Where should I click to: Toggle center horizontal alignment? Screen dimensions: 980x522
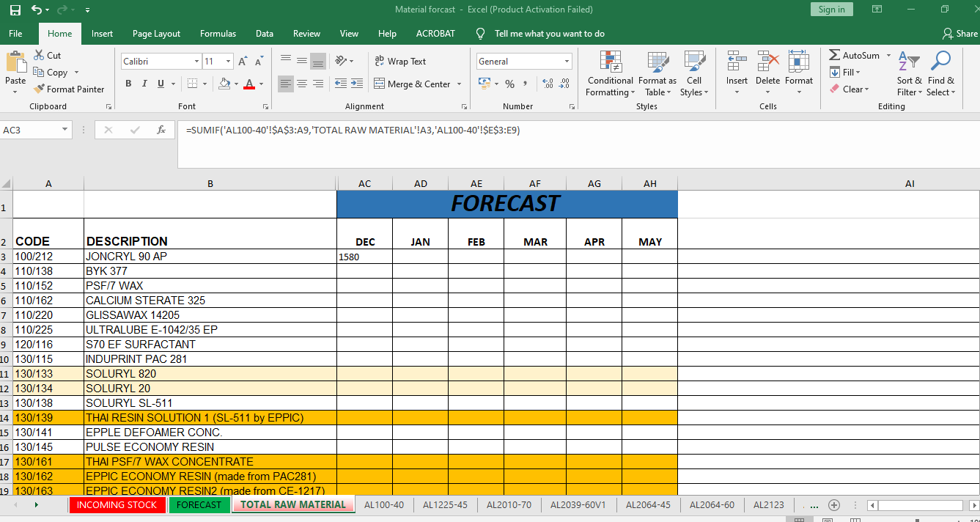(x=301, y=84)
